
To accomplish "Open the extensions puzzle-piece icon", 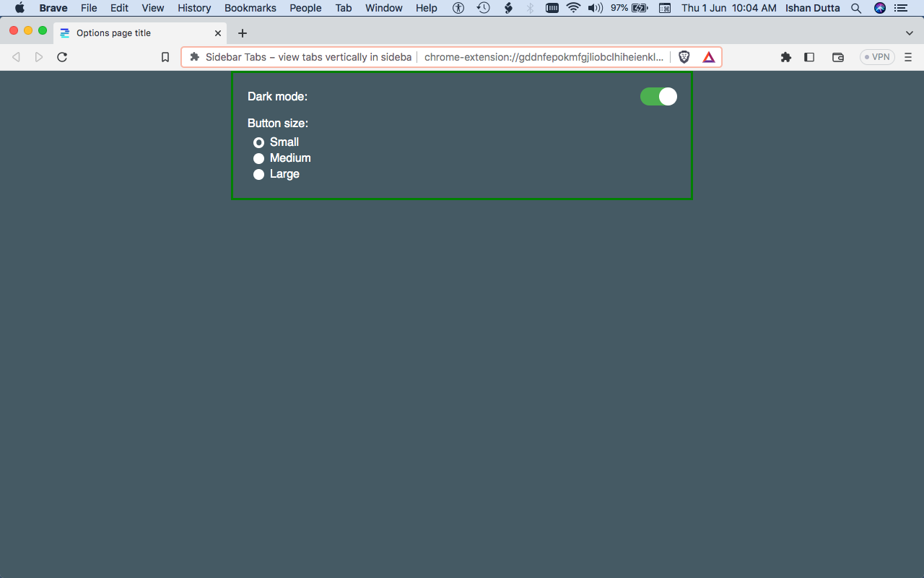I will click(785, 56).
